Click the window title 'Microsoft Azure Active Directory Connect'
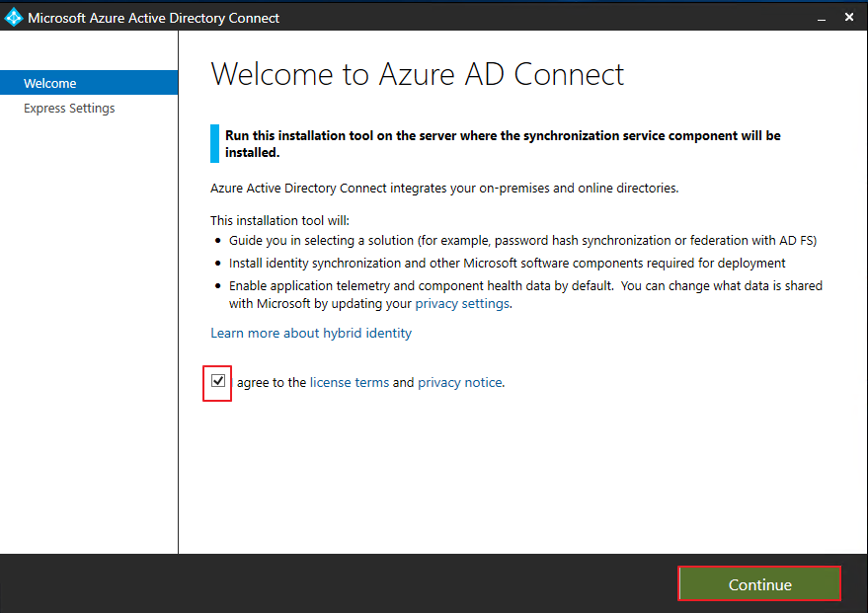The width and height of the screenshot is (868, 613). 153,18
